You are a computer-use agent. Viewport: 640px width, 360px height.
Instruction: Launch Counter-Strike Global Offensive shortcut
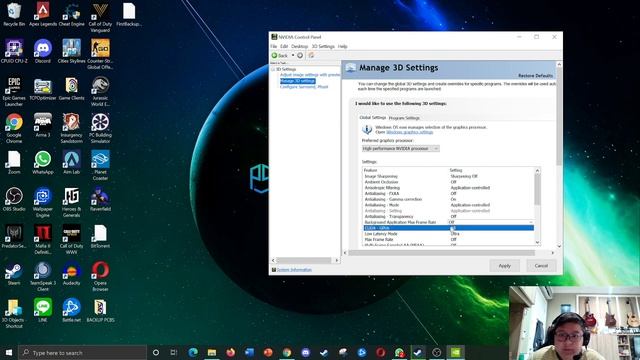point(100,54)
